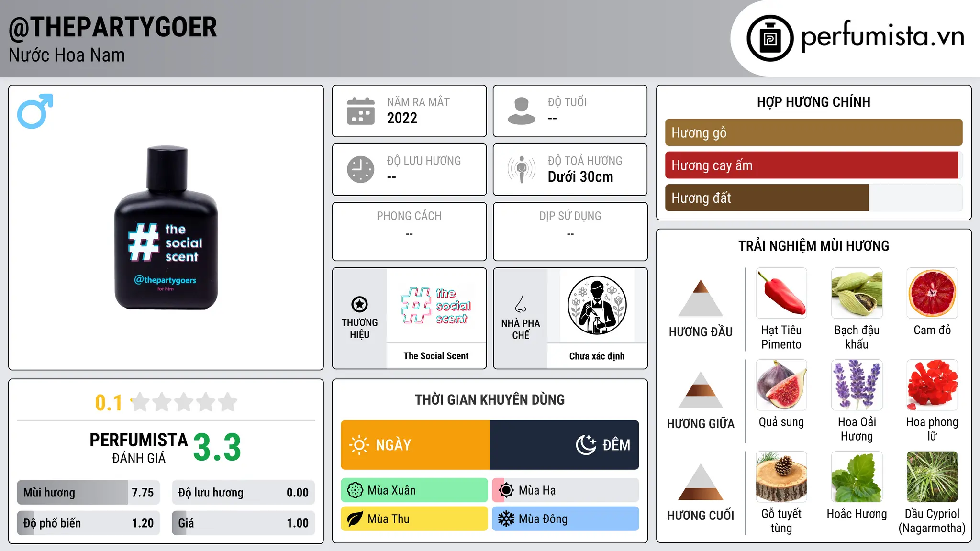Click the sillage value Dưới 30cm

(x=580, y=177)
